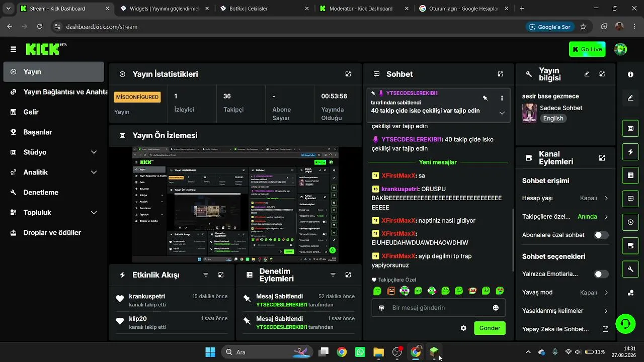Screen dimensions: 644x362
Task: Open the Hesap yaşı setting
Action: click(566, 198)
